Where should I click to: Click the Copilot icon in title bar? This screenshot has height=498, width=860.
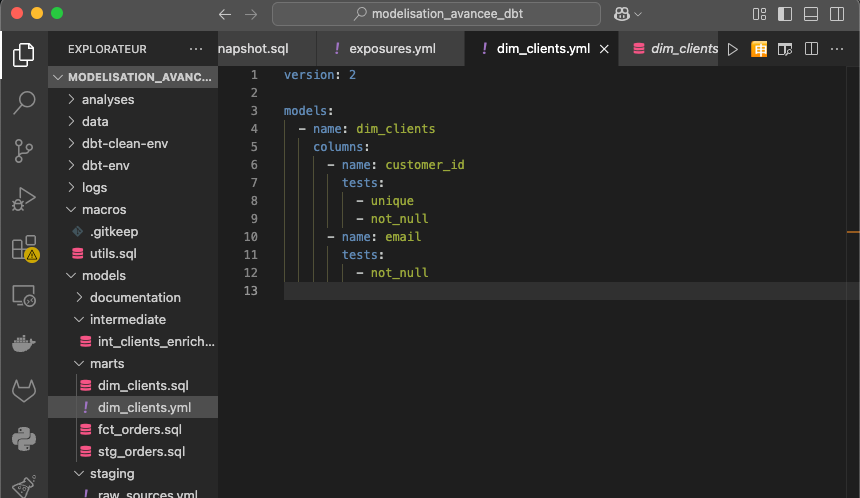pyautogui.click(x=621, y=14)
